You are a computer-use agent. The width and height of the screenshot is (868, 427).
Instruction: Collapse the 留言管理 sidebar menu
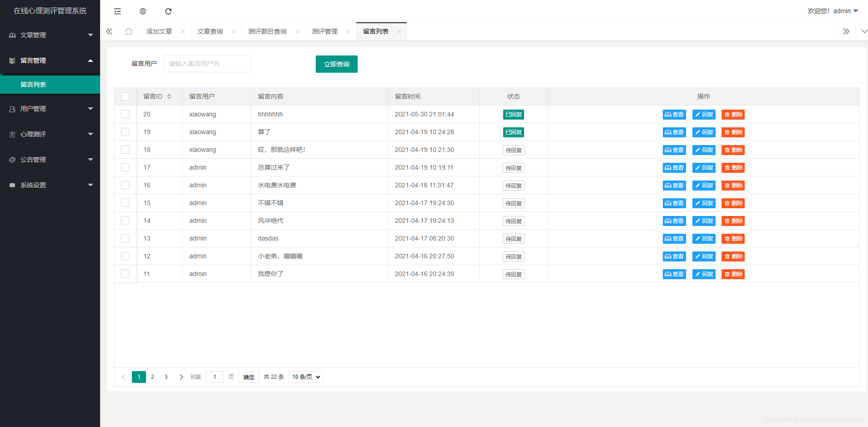[x=50, y=60]
